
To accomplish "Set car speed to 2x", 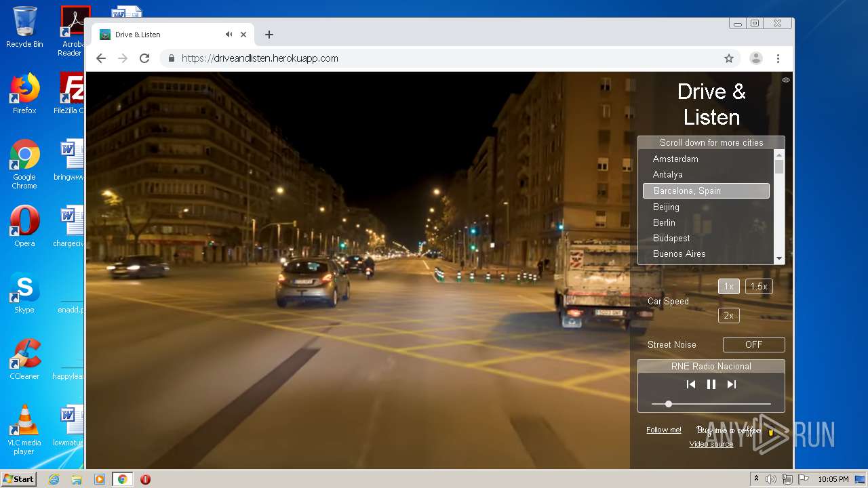I will (729, 315).
